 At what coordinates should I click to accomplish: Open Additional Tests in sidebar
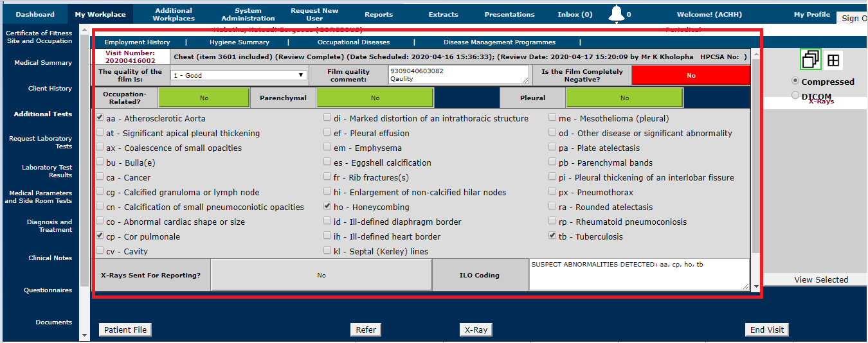[43, 114]
